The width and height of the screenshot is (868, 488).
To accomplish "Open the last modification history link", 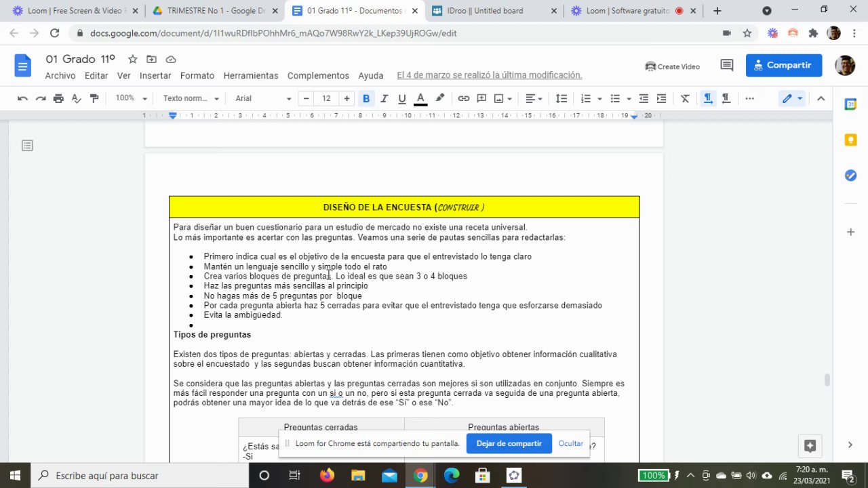I will click(x=490, y=75).
